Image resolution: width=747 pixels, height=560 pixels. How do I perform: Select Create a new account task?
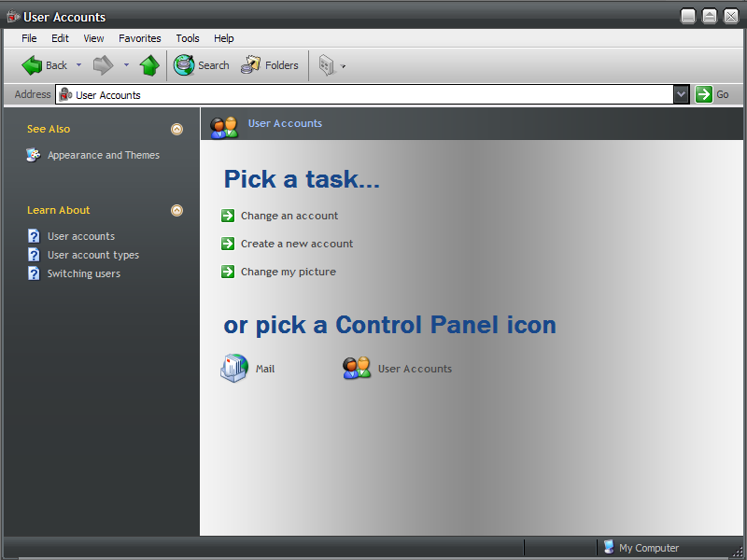pos(296,244)
